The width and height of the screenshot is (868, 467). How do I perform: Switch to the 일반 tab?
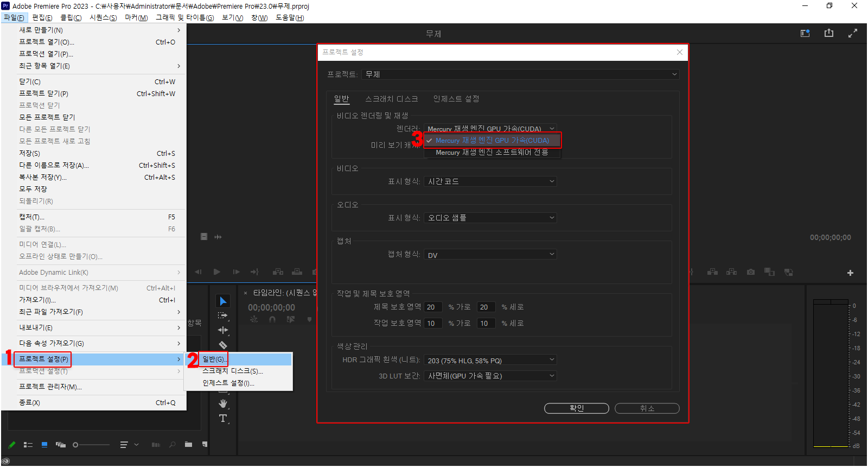click(342, 99)
